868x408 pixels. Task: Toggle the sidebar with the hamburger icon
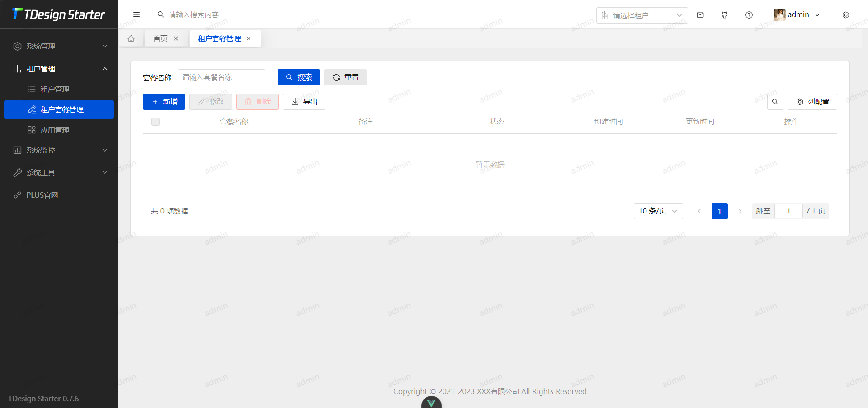pos(137,14)
